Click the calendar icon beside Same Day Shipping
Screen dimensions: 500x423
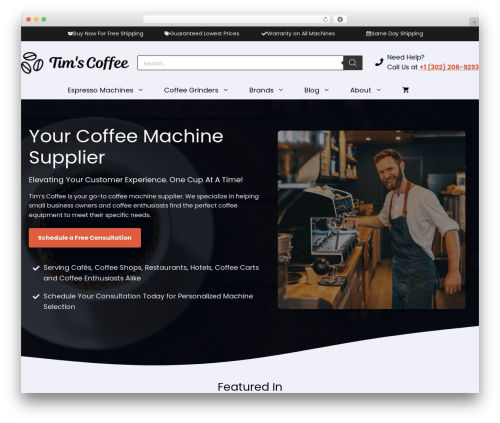[368, 34]
